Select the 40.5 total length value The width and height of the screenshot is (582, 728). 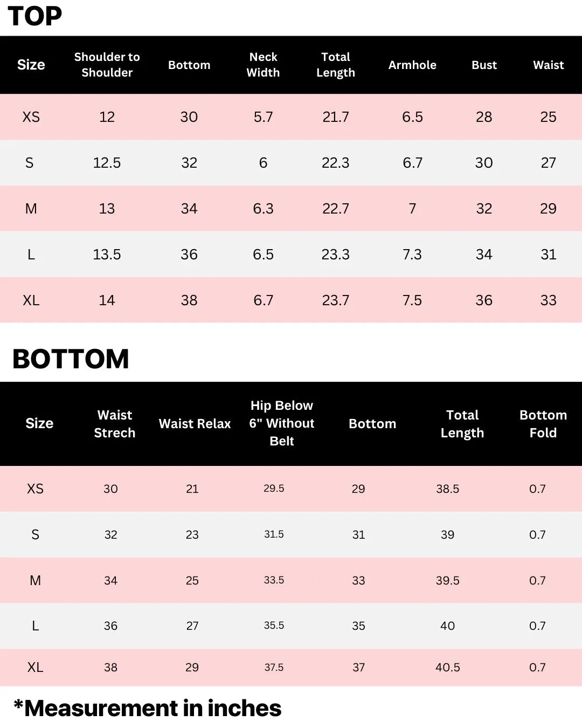pos(447,668)
